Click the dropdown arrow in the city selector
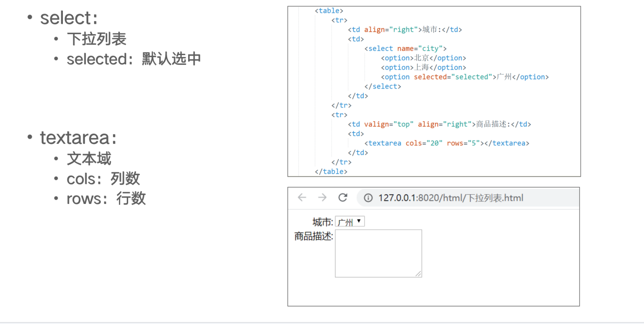 coord(360,221)
